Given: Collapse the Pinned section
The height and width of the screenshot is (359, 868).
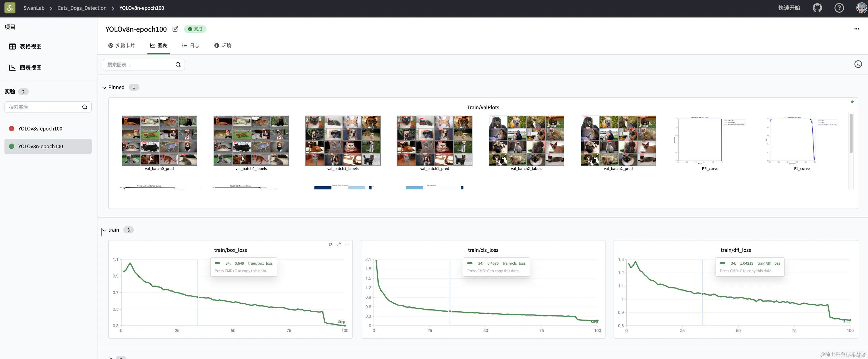Looking at the screenshot, I should pyautogui.click(x=104, y=88).
